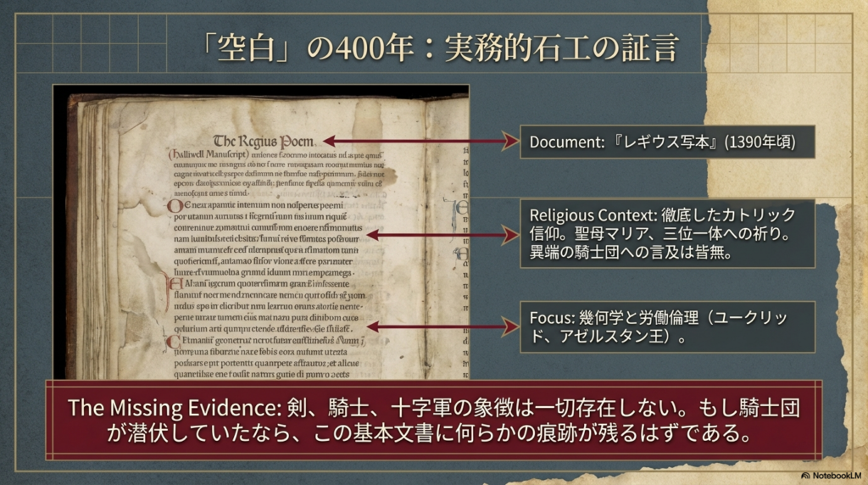Click the red initial A in manuscript text

pos(174,285)
